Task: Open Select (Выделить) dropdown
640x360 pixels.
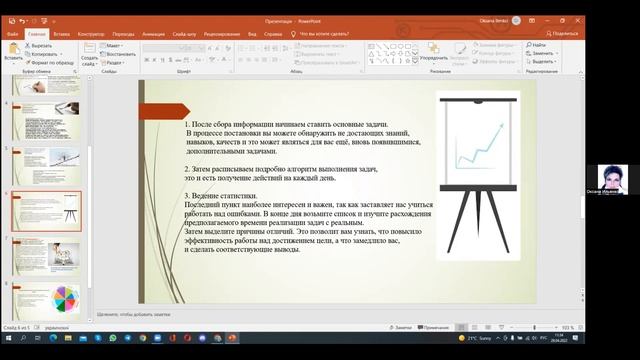Action: pos(542,62)
